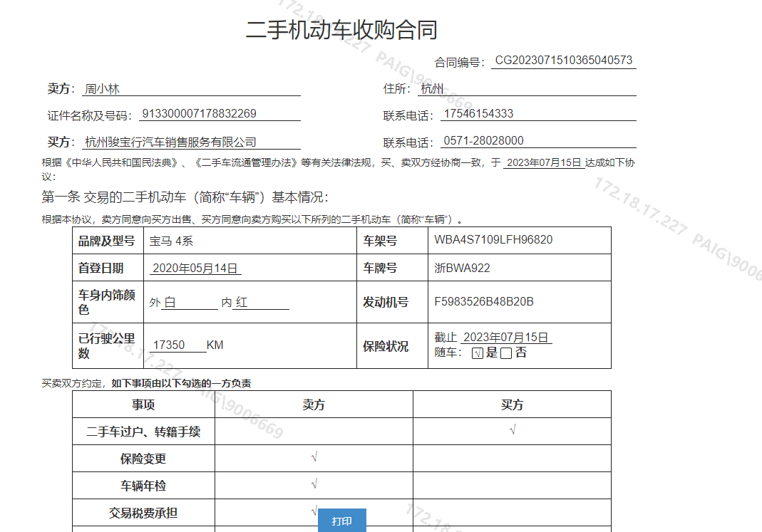
Task: Click row label 车辆年检
Action: pos(143,486)
